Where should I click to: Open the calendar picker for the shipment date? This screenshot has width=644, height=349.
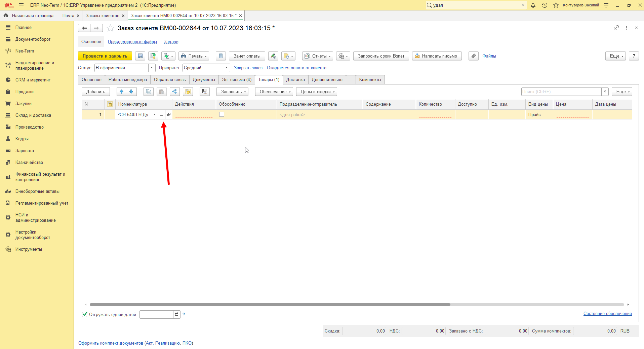176,314
